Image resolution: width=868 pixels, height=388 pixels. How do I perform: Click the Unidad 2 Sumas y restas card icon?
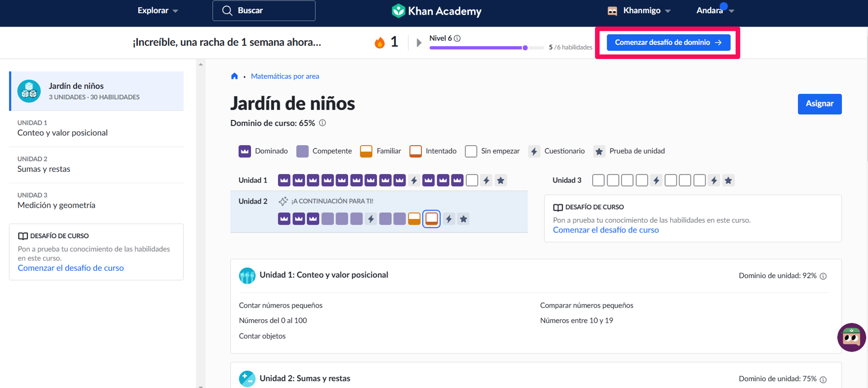[247, 379]
